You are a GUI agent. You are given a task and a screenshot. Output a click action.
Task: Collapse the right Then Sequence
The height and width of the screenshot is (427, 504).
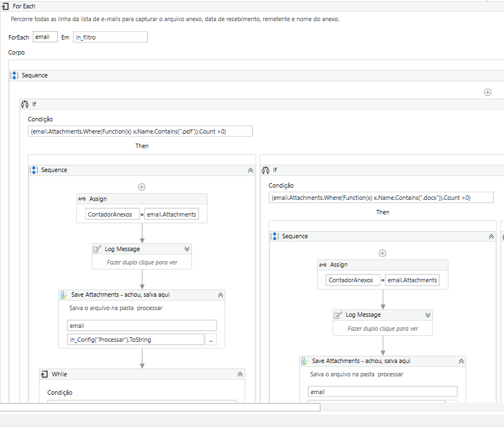[491, 237]
